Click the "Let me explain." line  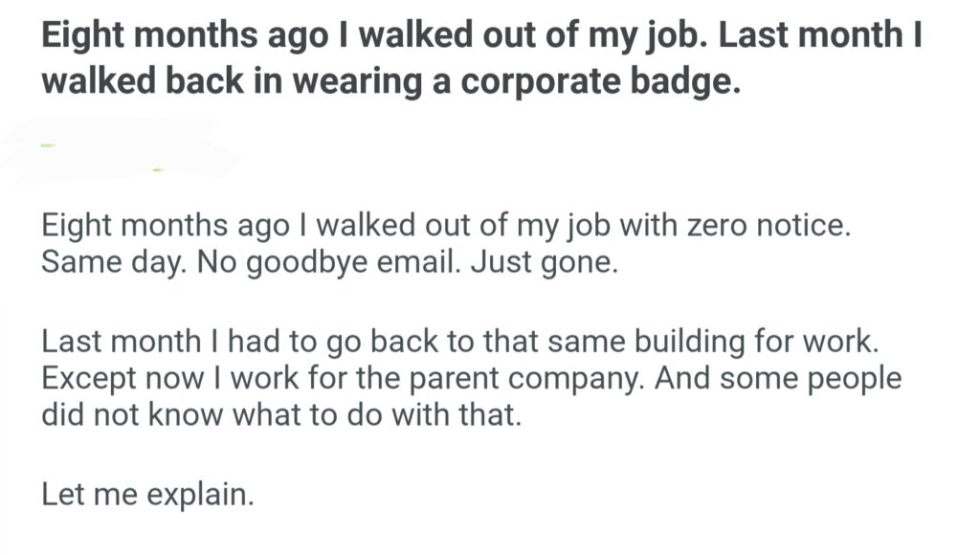(148, 495)
